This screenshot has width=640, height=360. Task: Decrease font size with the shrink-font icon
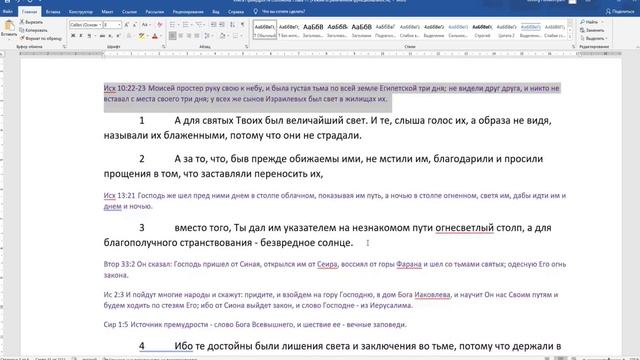click(135, 25)
